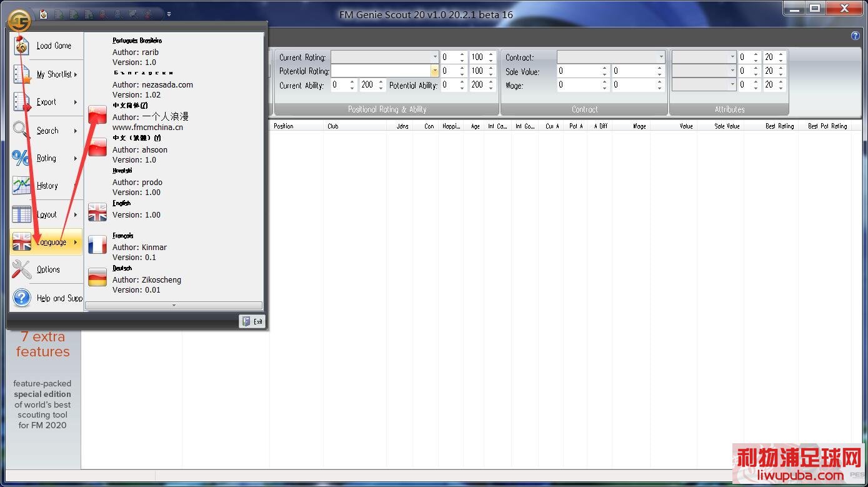Image resolution: width=868 pixels, height=487 pixels.
Task: Click the Wage minimum field
Action: [x=579, y=84]
